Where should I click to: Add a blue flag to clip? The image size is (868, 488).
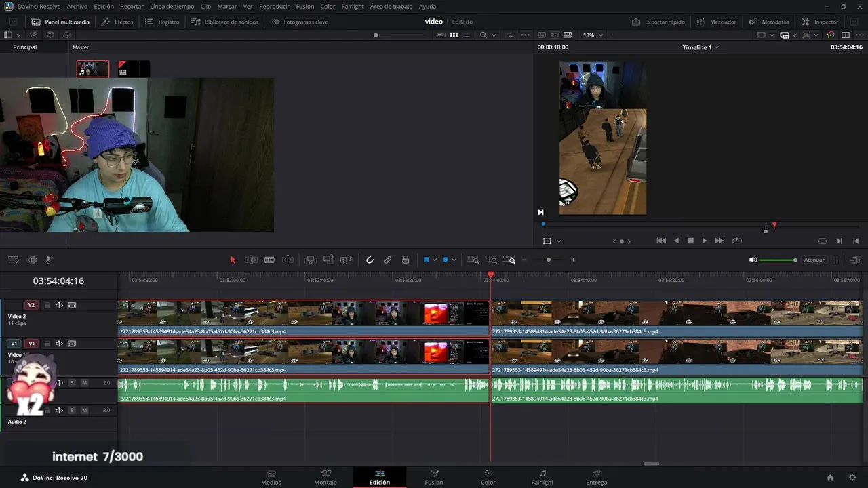[427, 260]
